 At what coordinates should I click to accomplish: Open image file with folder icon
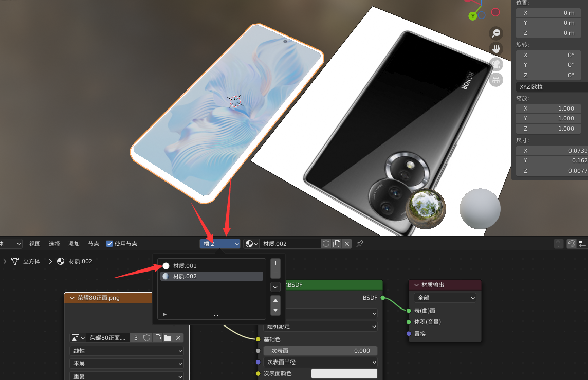pos(168,338)
